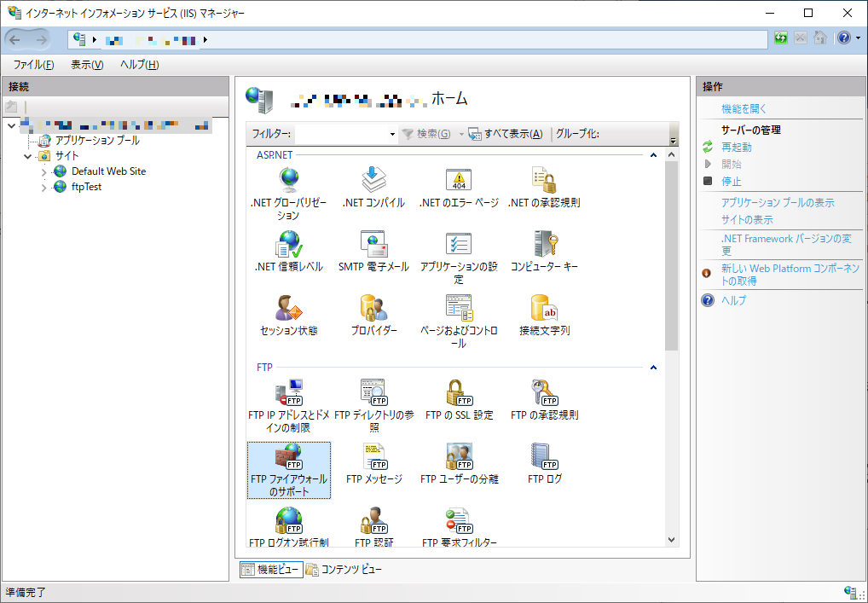Open the help dropdown arrow
This screenshot has width=868, height=603.
tap(858, 38)
